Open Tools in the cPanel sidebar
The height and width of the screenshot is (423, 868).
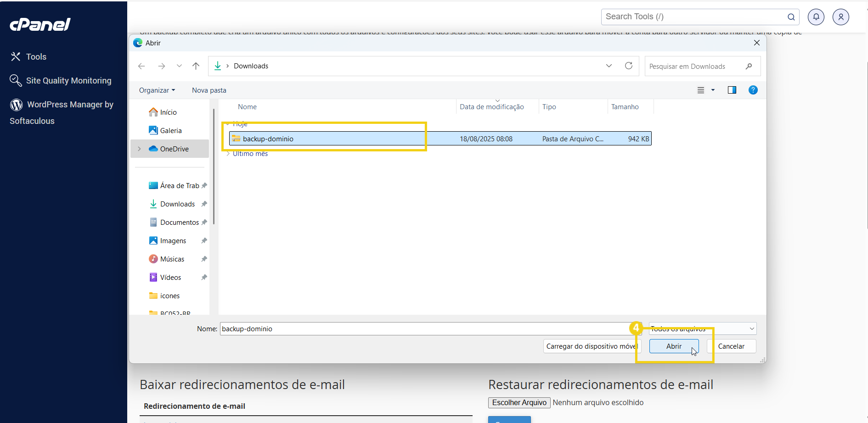click(28, 56)
